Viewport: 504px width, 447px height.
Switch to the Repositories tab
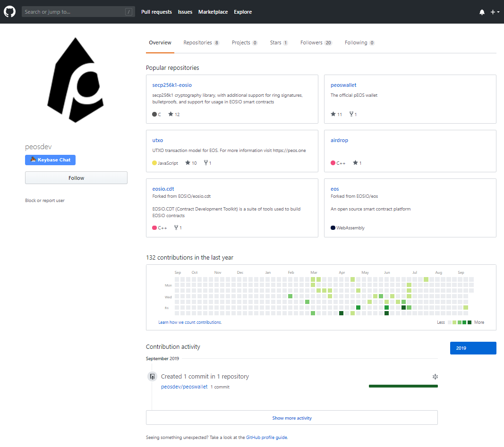pos(201,42)
